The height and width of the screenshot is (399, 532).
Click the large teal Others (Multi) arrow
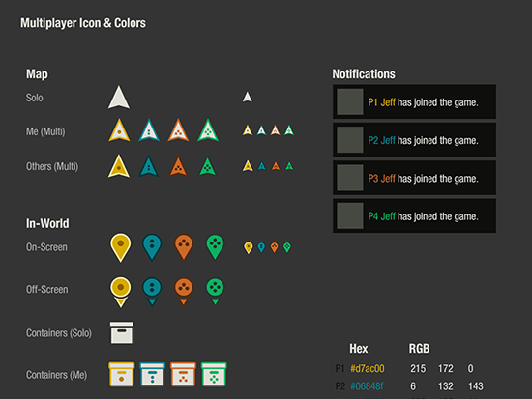149,166
